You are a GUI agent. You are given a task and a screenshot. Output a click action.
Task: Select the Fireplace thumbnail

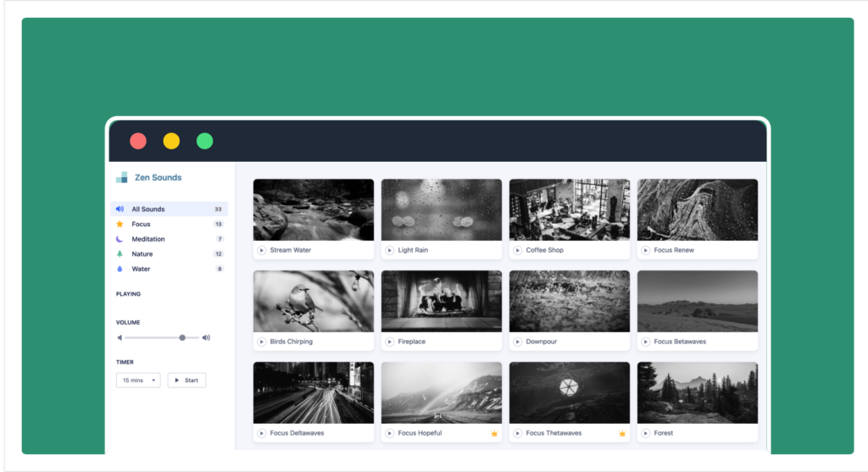point(441,301)
